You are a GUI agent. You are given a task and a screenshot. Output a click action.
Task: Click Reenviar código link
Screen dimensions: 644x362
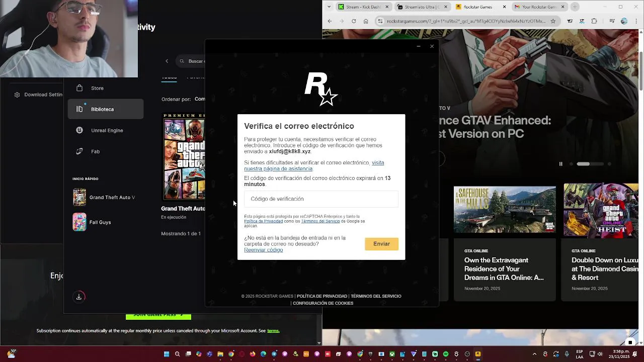tap(264, 250)
